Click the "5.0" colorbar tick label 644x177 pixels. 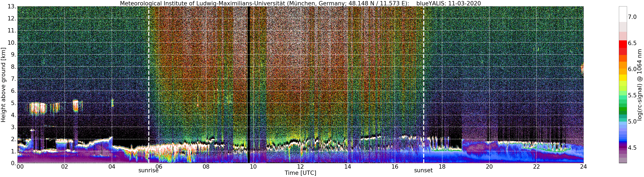(x=632, y=122)
